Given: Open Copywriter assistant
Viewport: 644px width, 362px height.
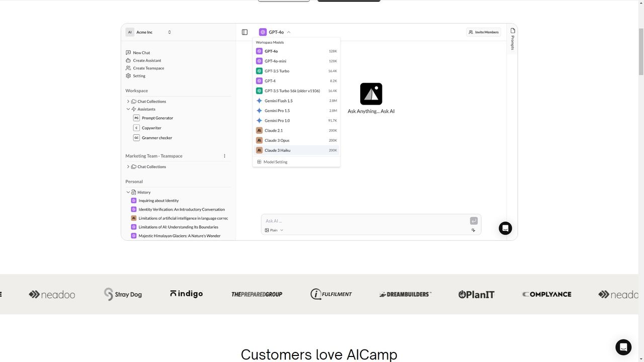Looking at the screenshot, I should 147,128.
